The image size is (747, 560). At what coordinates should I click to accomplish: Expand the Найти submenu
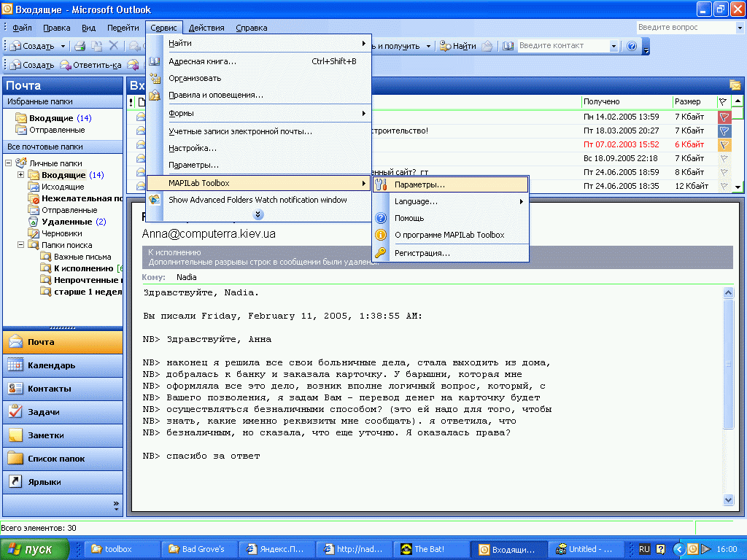coord(259,43)
